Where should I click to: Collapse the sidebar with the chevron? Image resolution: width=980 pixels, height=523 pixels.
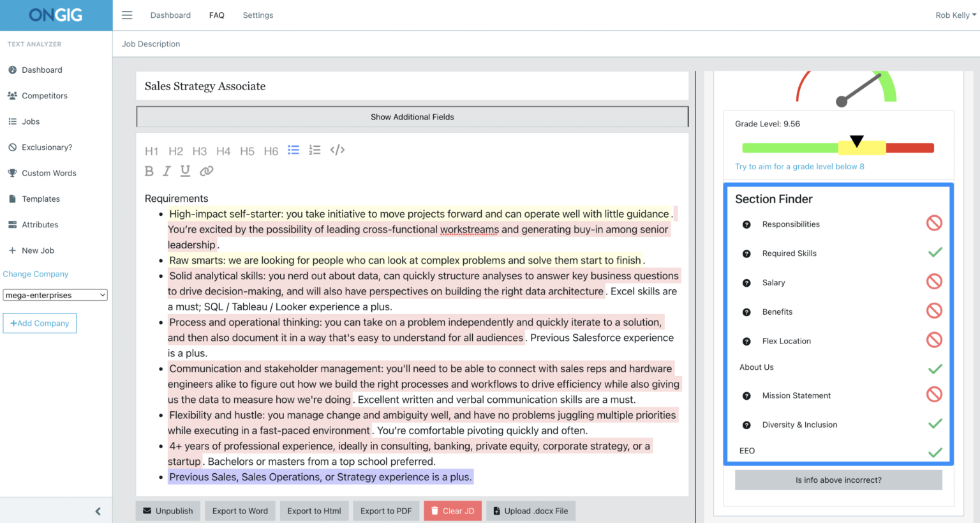98,511
